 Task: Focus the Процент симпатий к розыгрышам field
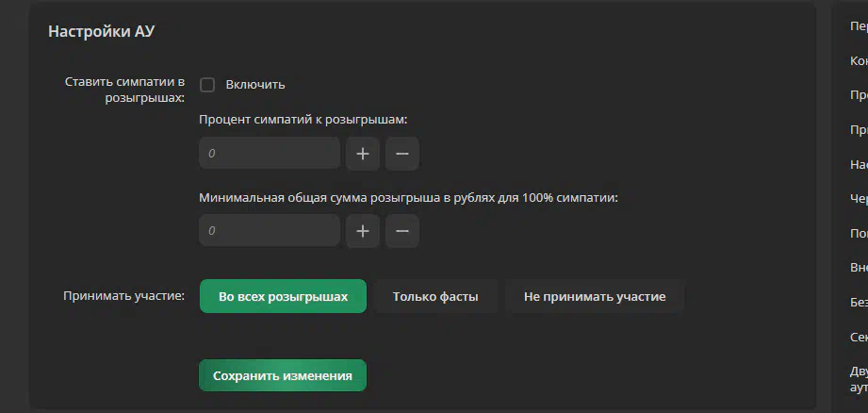(x=270, y=154)
